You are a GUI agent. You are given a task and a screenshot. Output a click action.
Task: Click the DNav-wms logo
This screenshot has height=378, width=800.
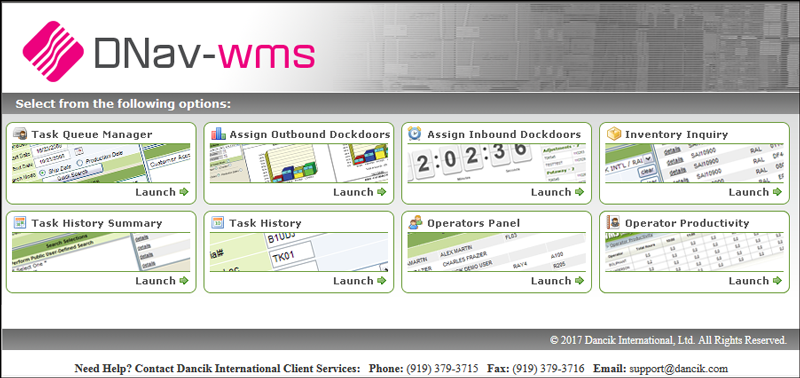pos(168,51)
